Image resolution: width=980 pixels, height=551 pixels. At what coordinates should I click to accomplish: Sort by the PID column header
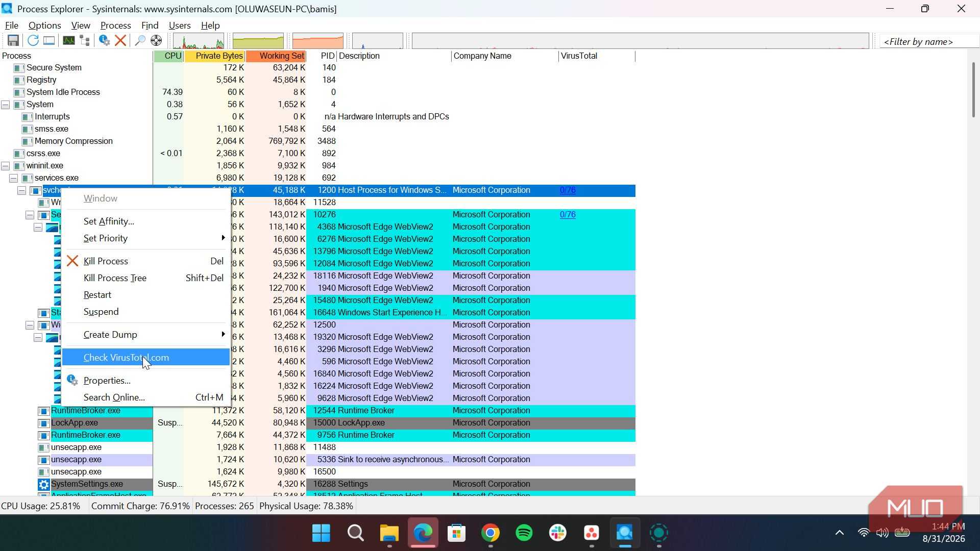322,56
